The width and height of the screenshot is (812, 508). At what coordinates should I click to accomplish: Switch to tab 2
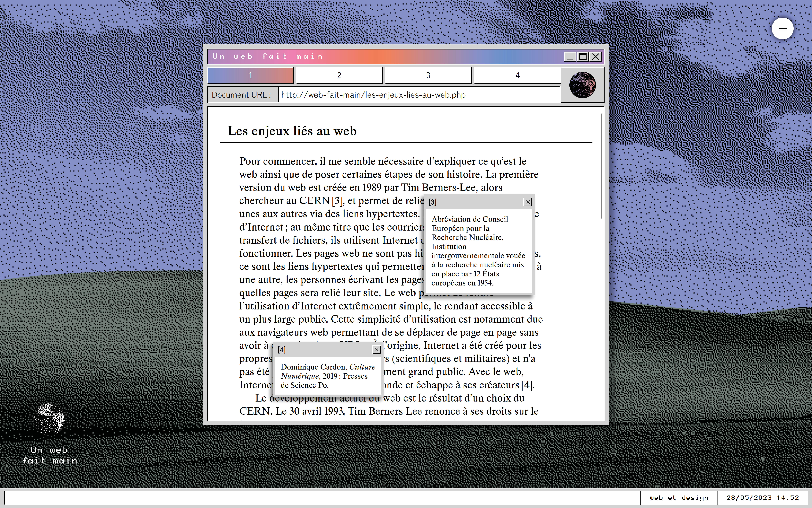(x=339, y=75)
